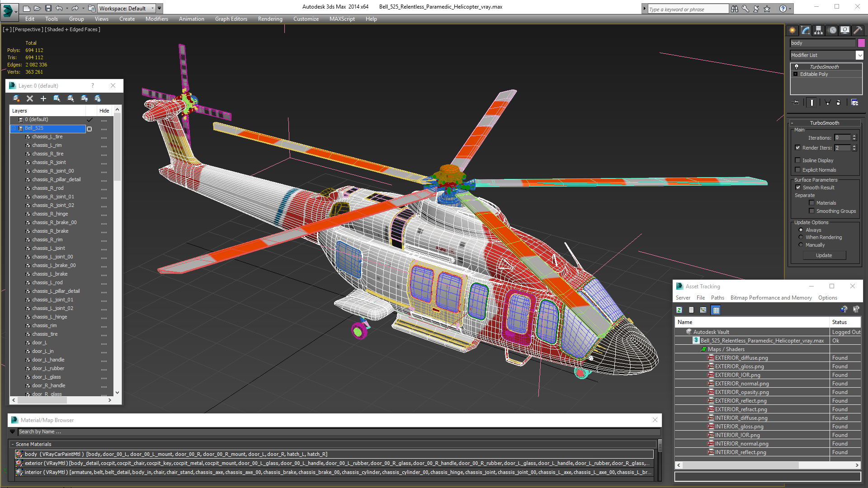Screen dimensions: 868x488
Task: Switch Asset Tracking to tree view
Action: pos(703,310)
